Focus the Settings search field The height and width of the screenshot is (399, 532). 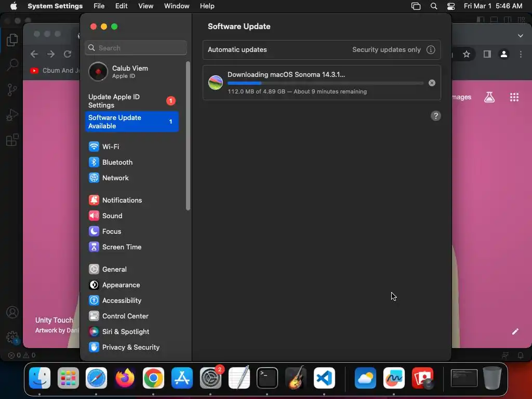point(136,48)
